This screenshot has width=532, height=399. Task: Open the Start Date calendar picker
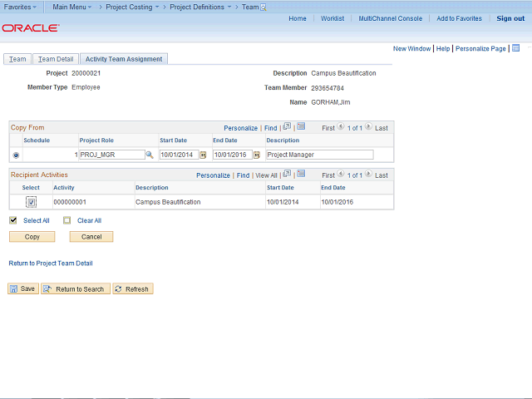203,155
